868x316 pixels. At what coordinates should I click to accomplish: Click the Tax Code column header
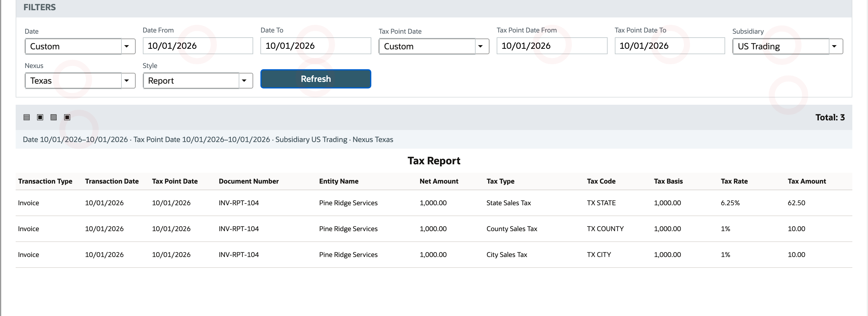click(601, 181)
